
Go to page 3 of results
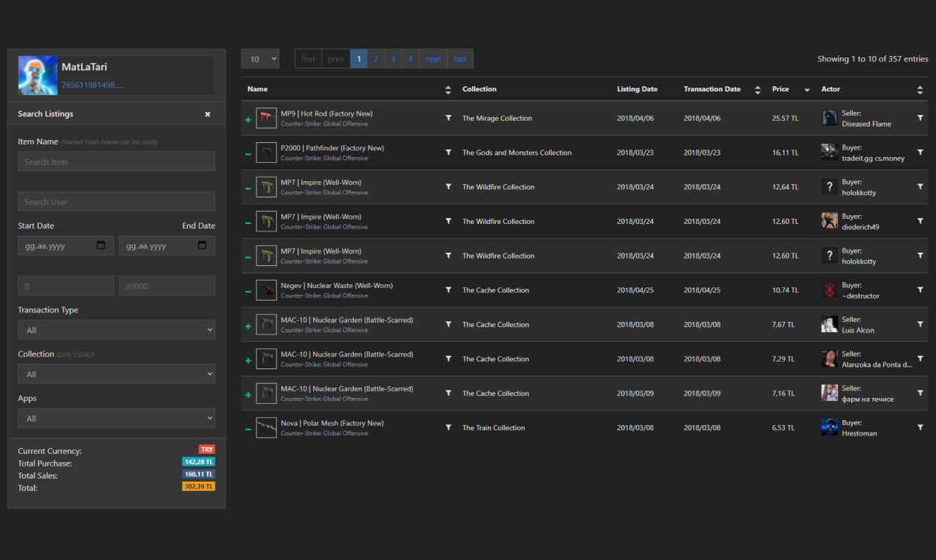coord(393,59)
